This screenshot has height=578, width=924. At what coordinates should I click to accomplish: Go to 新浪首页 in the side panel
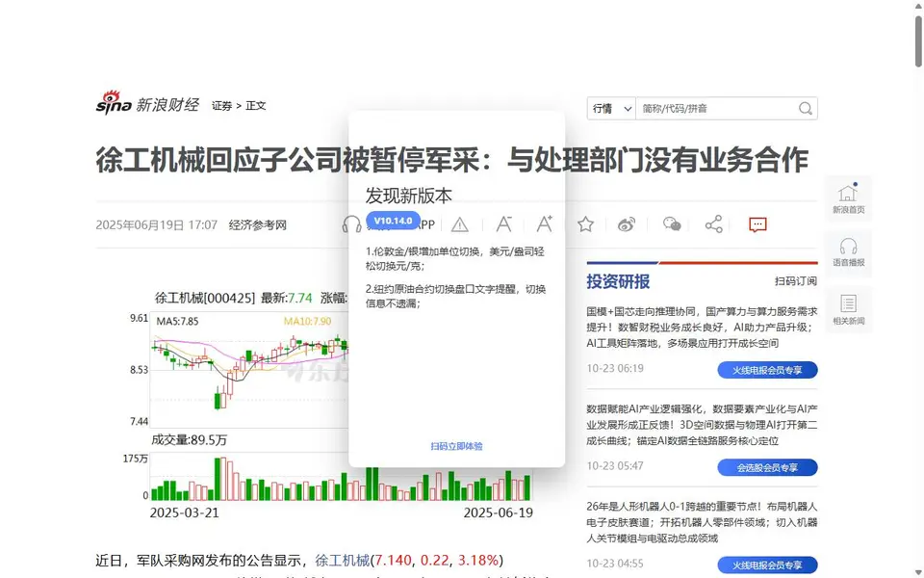[849, 198]
